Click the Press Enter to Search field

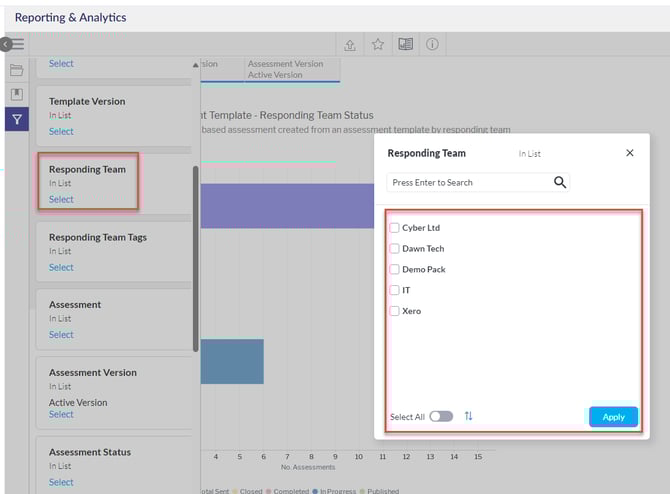[x=468, y=183]
